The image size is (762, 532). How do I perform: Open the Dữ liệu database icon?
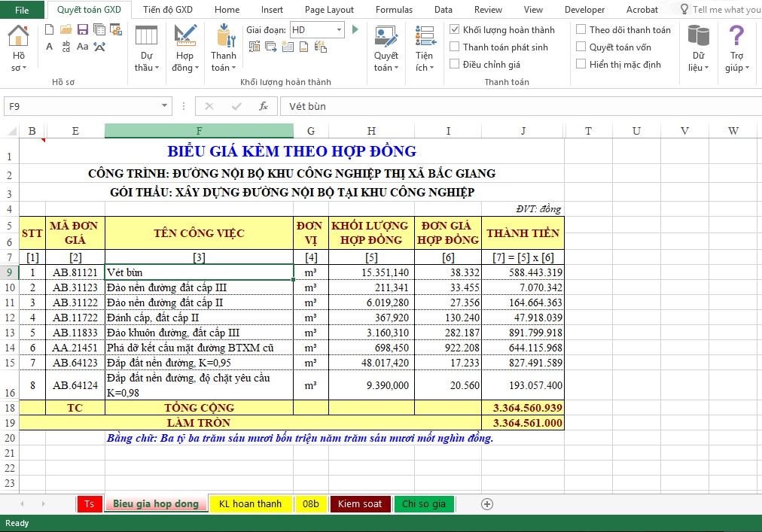tap(698, 38)
